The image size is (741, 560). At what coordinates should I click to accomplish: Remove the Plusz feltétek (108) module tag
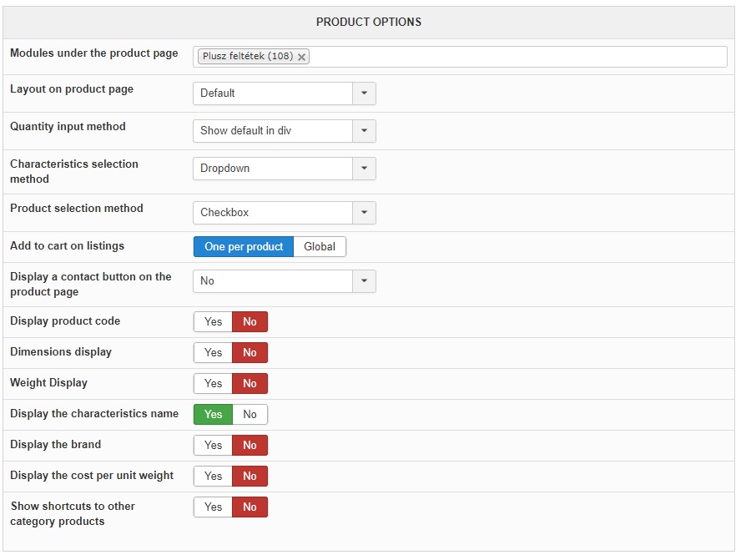click(301, 57)
